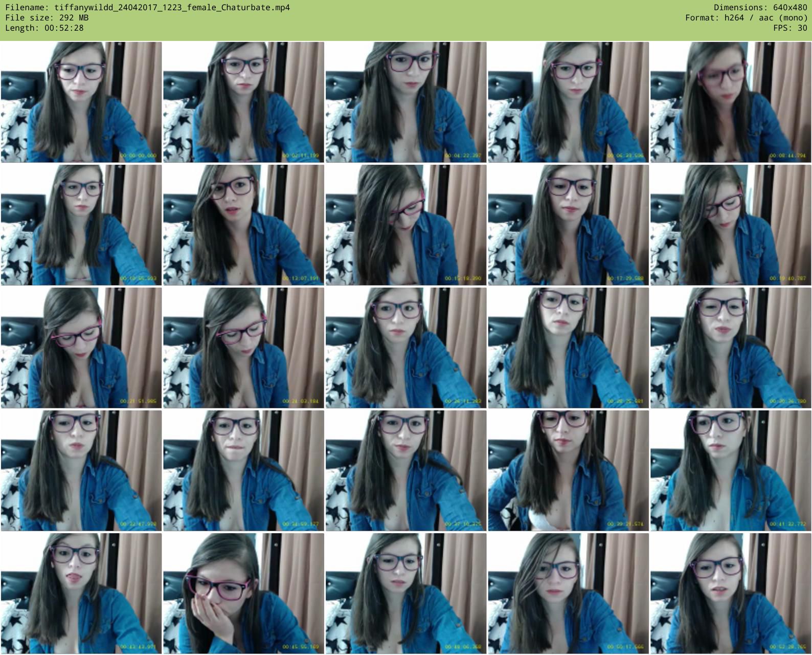Click the Filename text in the header
Image resolution: width=812 pixels, height=655 pixels.
point(147,8)
